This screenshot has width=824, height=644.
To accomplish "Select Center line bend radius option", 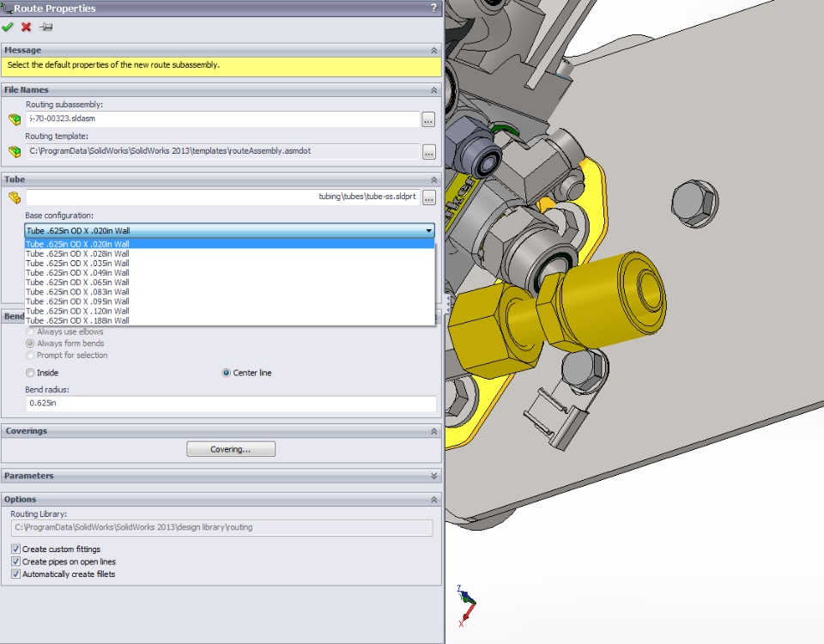I will pos(226,373).
